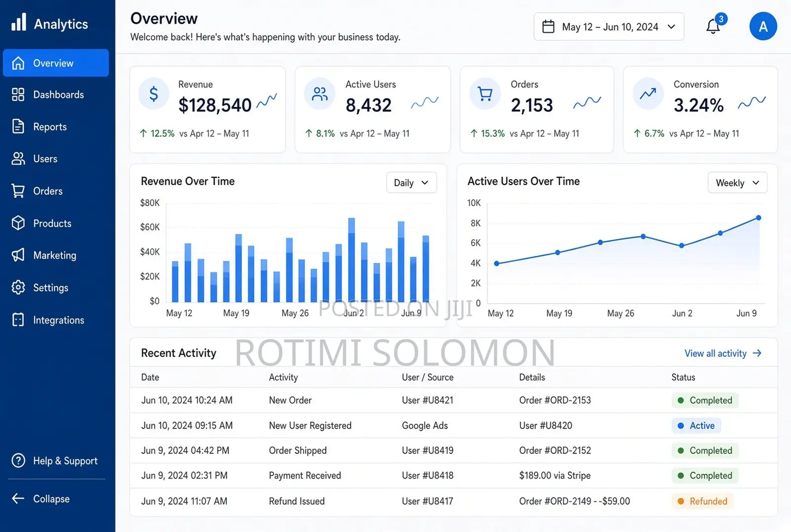Click the Users people icon in sidebar
The height and width of the screenshot is (532, 791).
(x=18, y=159)
